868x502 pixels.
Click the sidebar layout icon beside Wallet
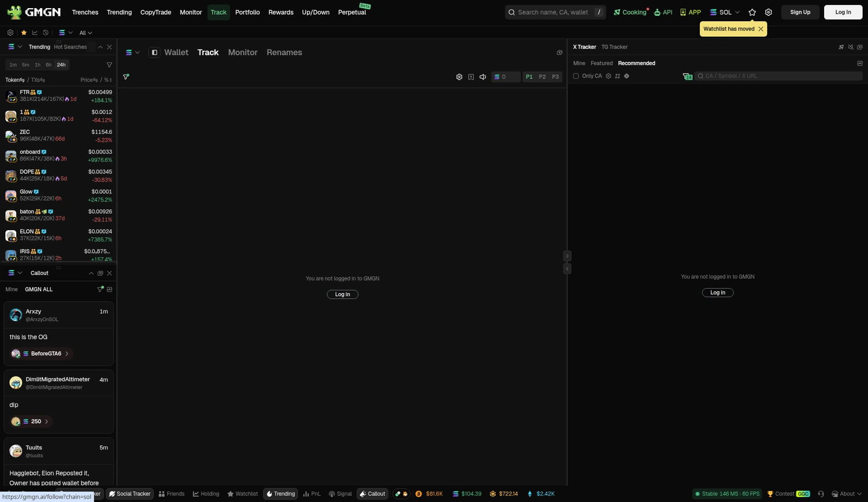point(155,53)
